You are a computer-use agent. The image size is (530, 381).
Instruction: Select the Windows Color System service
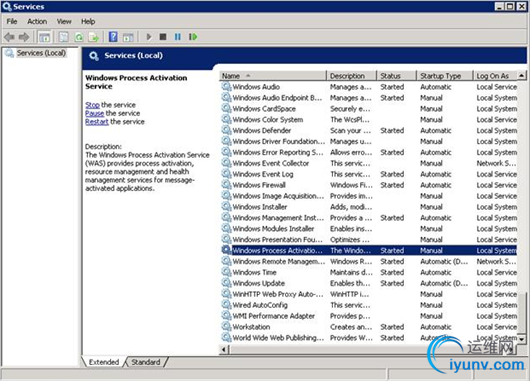coord(369,119)
